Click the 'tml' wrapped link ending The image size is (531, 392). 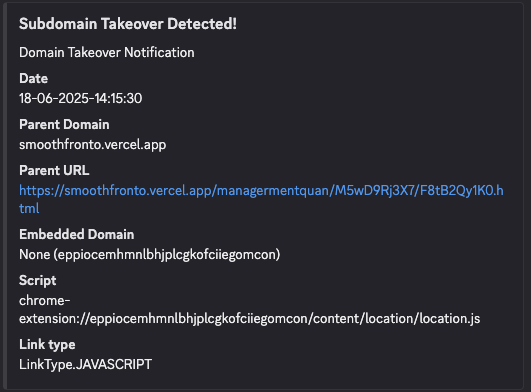pyautogui.click(x=29, y=208)
